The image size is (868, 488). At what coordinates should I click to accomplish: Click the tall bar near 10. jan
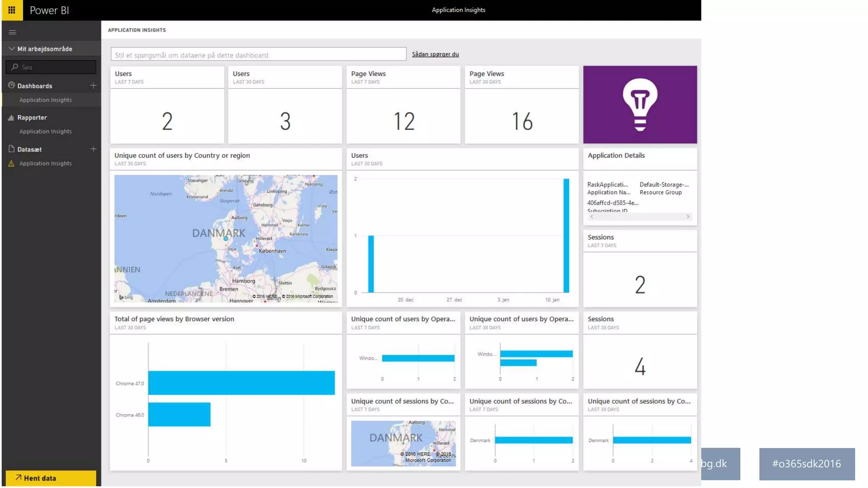point(566,236)
